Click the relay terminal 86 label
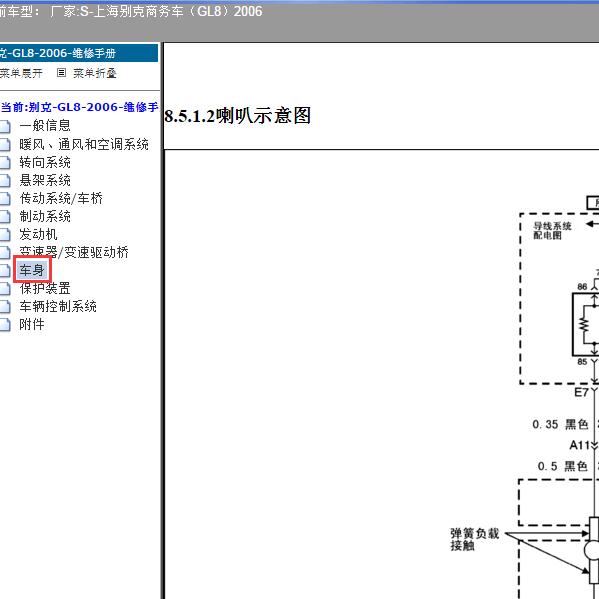This screenshot has width=599, height=599. (x=582, y=287)
